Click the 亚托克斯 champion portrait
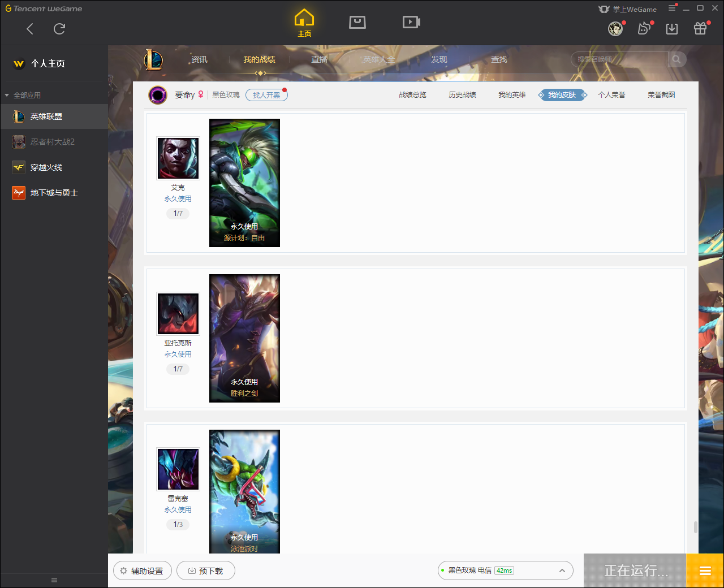Viewport: 724px width, 588px height. [178, 313]
